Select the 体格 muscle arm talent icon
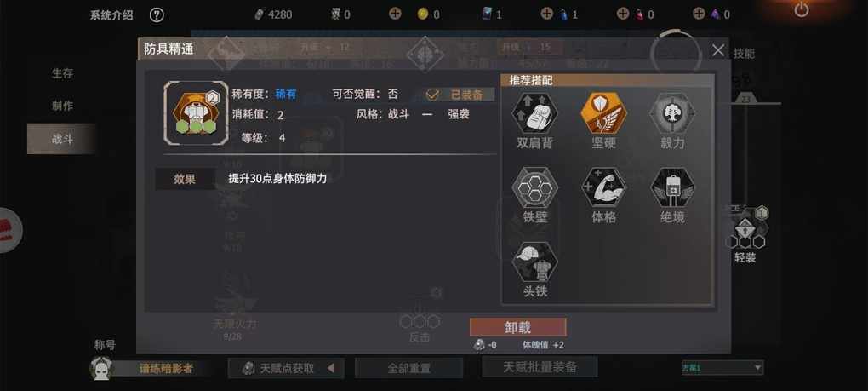This screenshot has width=868, height=391. [603, 187]
